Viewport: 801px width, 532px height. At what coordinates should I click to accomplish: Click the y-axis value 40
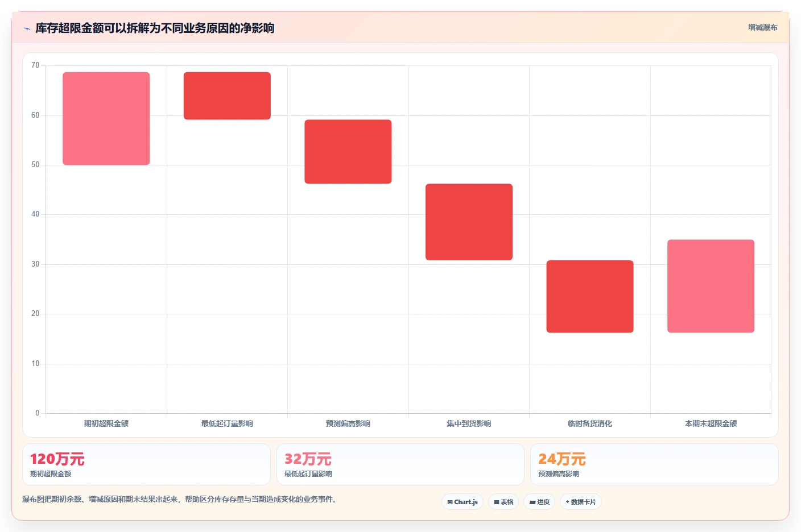pyautogui.click(x=35, y=214)
